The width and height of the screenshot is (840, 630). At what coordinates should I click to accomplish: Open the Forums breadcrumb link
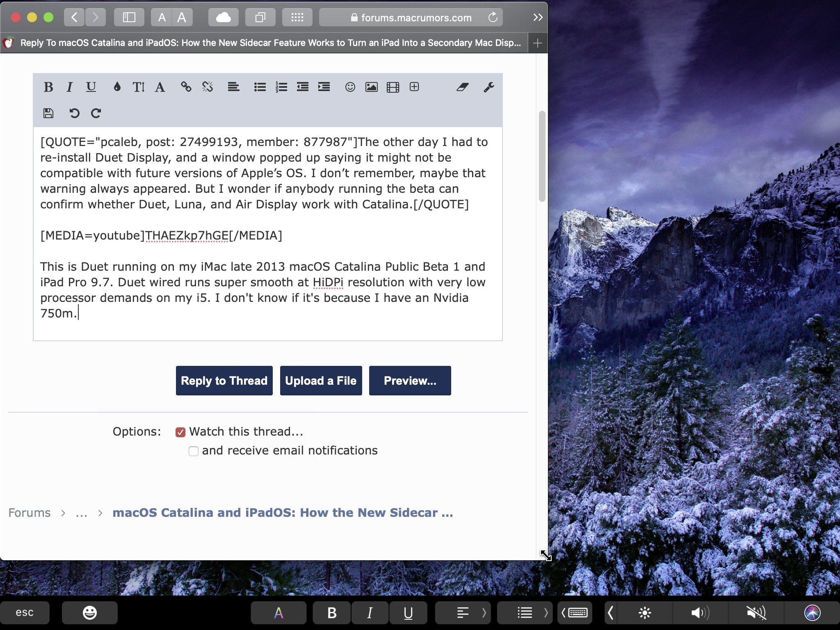click(x=30, y=513)
